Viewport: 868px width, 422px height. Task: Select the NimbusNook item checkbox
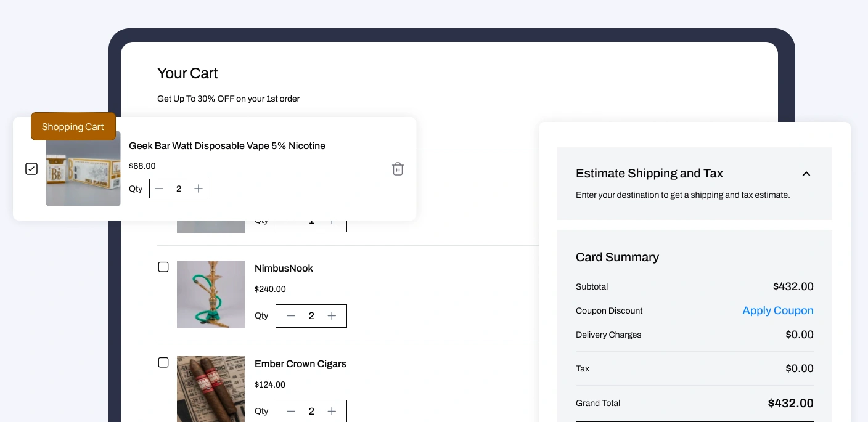pyautogui.click(x=163, y=267)
